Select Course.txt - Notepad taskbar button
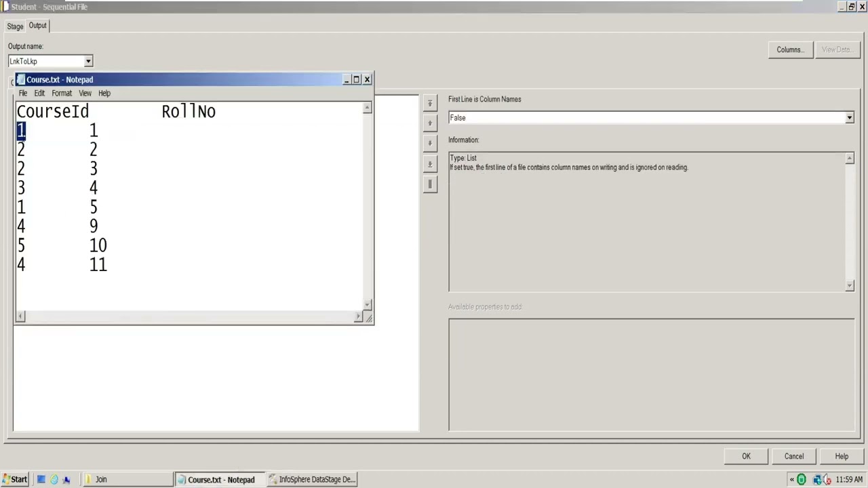Screen dimensions: 868x488 point(220,479)
